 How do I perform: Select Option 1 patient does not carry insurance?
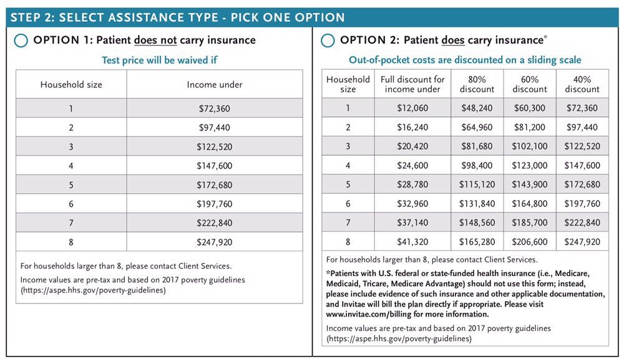tap(21, 41)
